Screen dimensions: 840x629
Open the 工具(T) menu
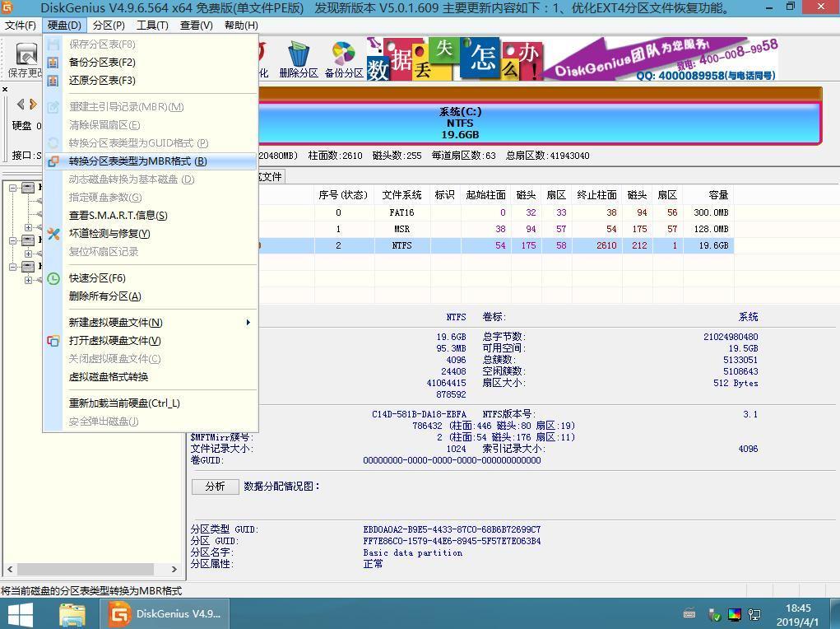[153, 26]
